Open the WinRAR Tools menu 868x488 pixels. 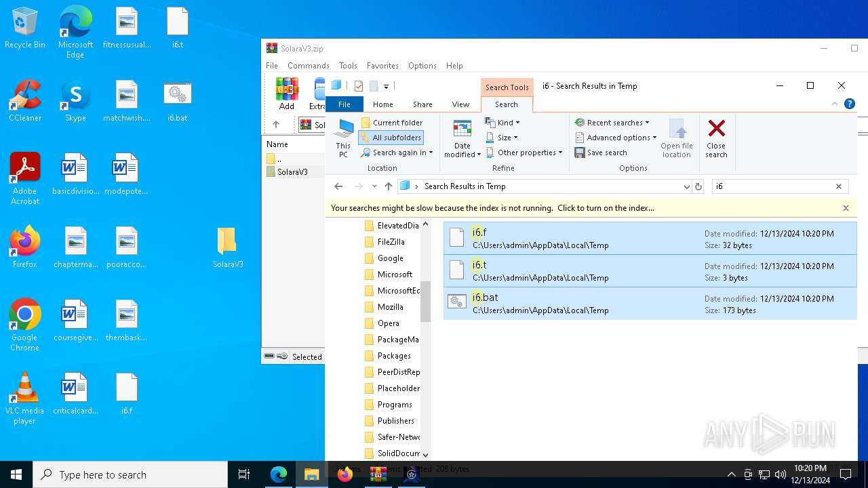tap(348, 66)
